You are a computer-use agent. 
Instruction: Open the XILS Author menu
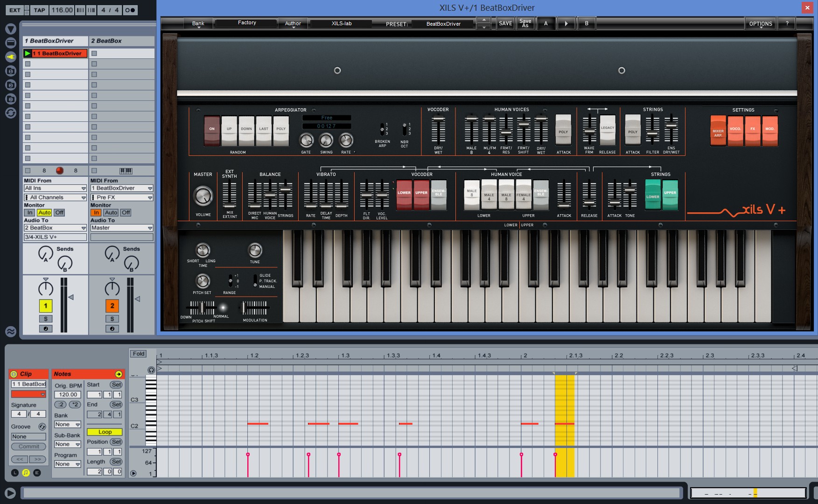coord(293,23)
